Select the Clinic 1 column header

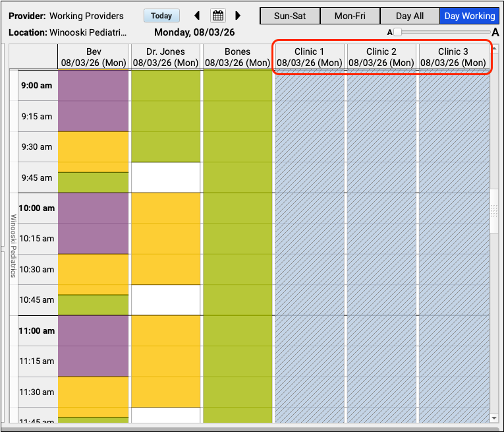click(309, 57)
